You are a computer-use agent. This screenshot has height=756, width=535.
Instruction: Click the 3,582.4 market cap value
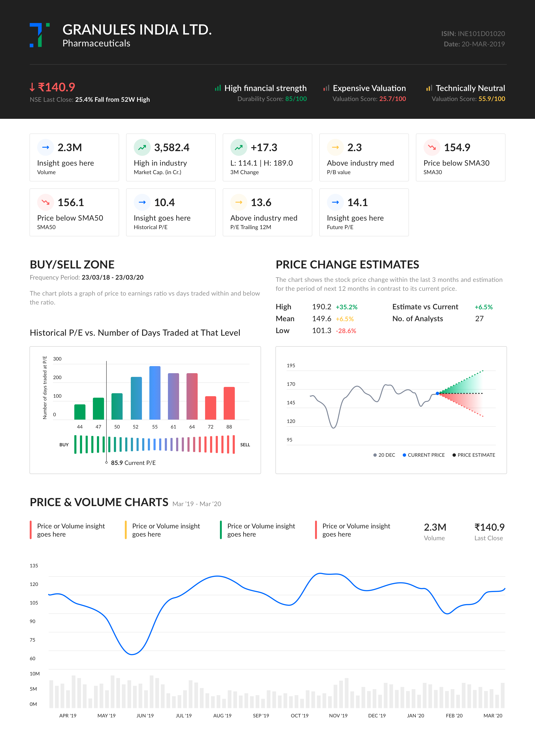172,148
